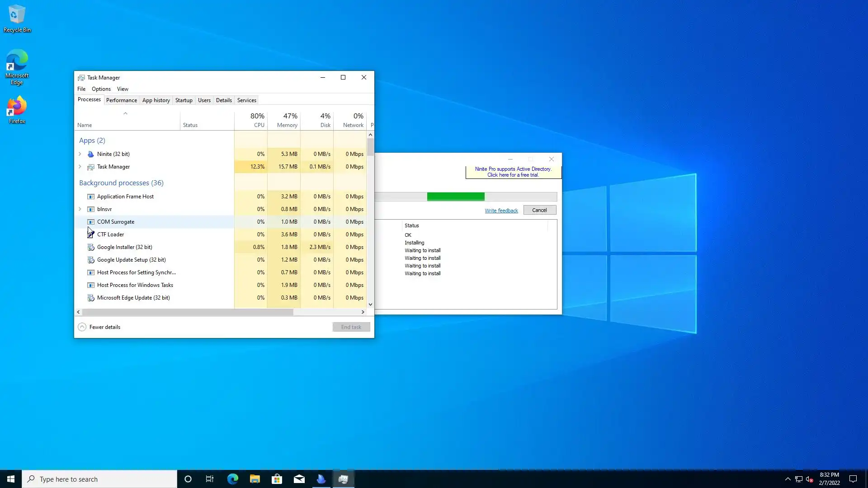The height and width of the screenshot is (488, 868).
Task: Switch to the Performance tab
Action: [x=121, y=100]
